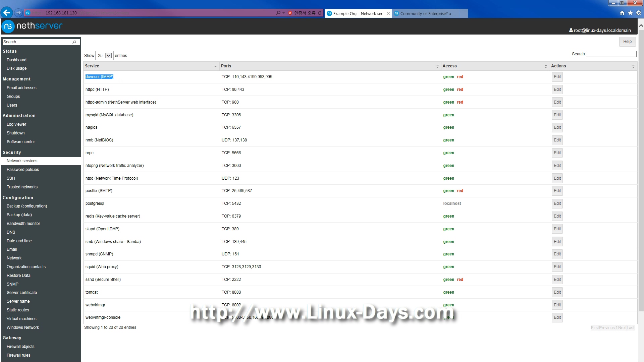Click the scrollbar up arrow

641,25
